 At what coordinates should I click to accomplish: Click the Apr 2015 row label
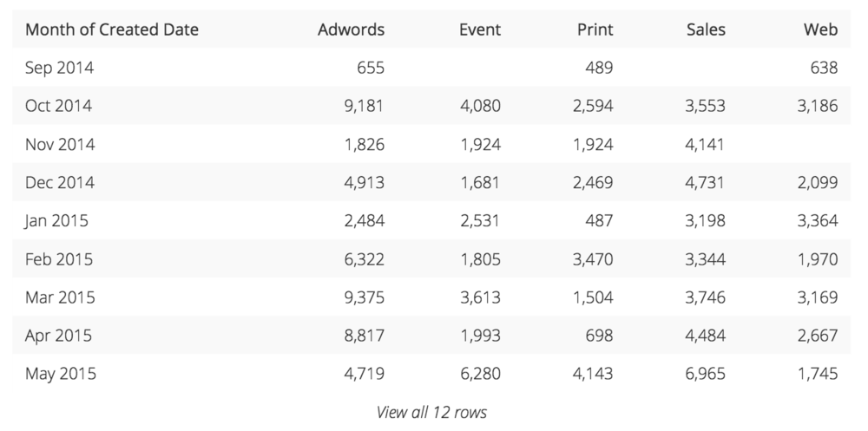tap(58, 336)
